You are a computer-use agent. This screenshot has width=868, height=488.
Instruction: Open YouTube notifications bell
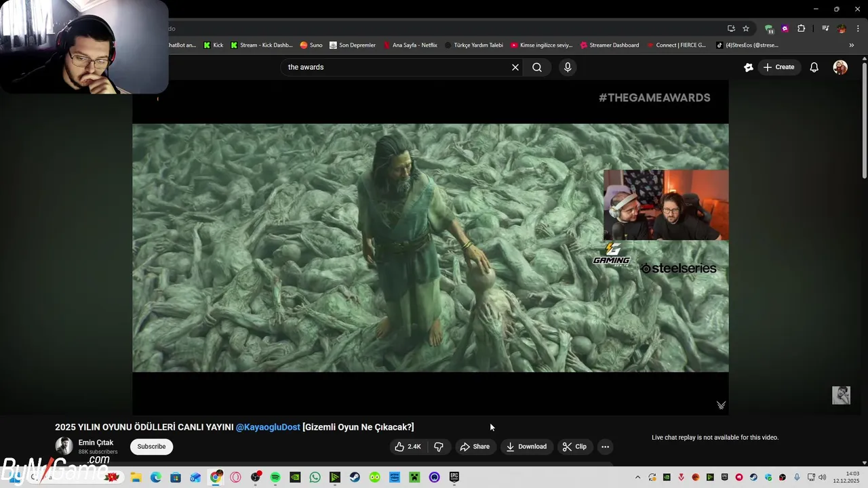tap(814, 67)
